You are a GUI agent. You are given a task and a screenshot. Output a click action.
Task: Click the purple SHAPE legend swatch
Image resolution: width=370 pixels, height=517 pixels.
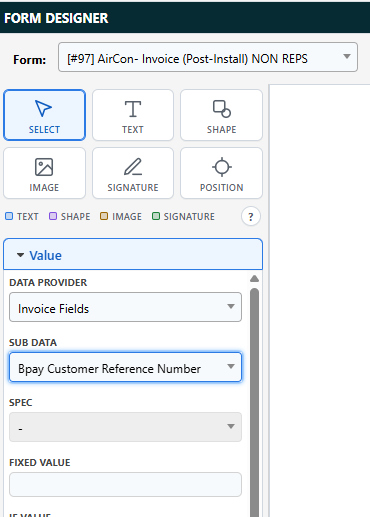(53, 216)
